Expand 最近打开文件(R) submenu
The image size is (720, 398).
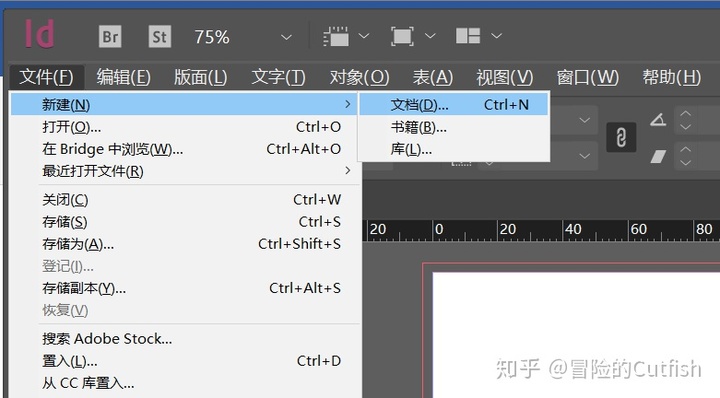click(x=185, y=171)
